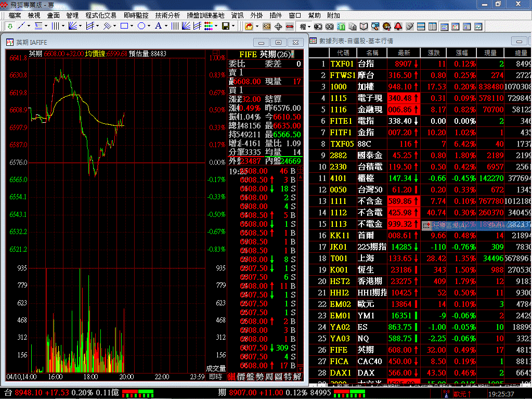Screen dimensions: 532x399
Task: Switch to the 圖 tab below tick list
Action: pos(278,377)
